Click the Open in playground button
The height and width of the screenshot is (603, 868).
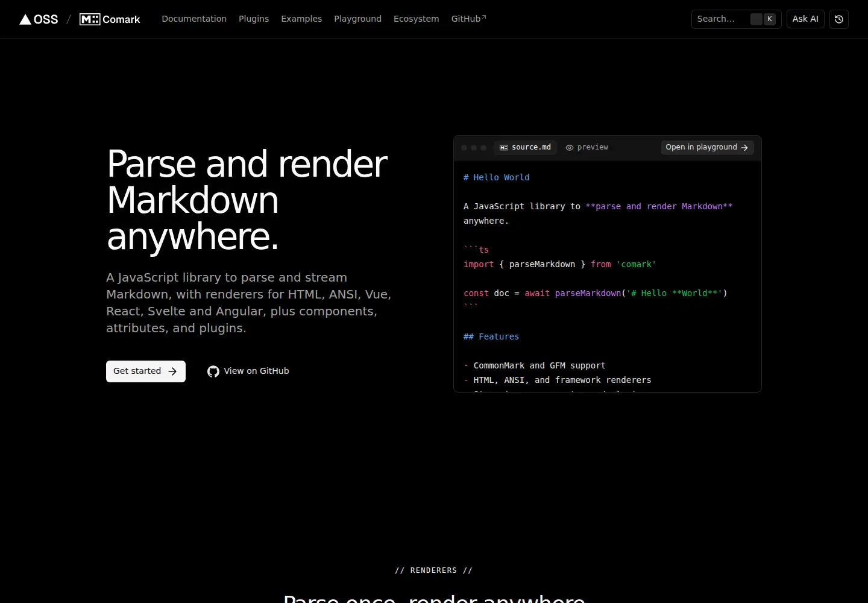(707, 147)
